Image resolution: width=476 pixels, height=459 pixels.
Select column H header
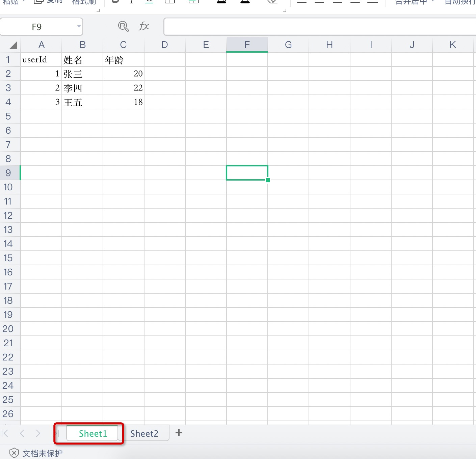tap(329, 45)
